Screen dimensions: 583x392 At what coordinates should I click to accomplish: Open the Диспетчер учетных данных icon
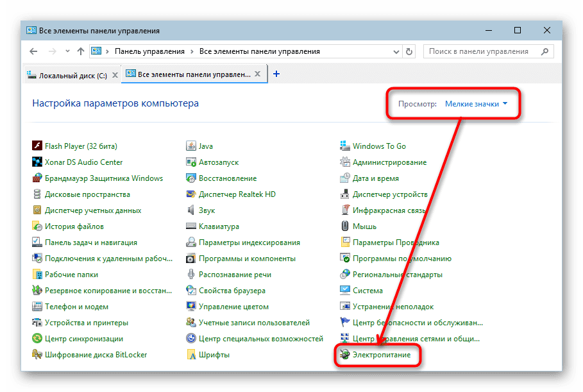click(37, 210)
